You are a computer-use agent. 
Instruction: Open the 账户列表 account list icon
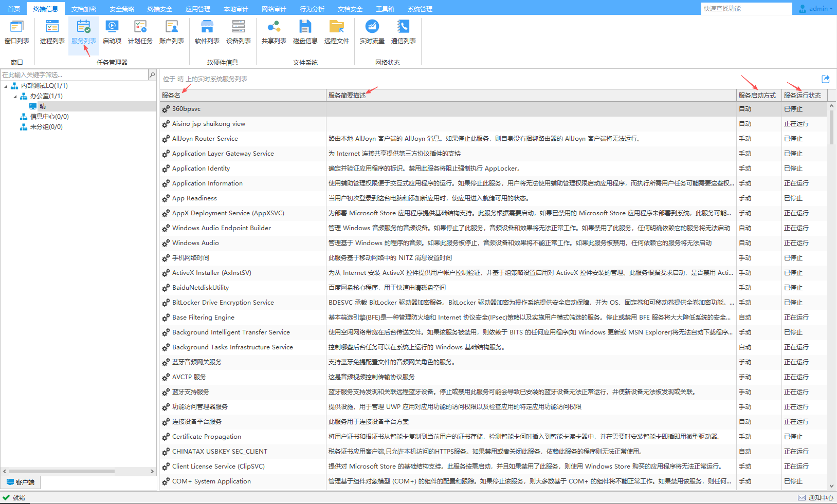coord(172,32)
